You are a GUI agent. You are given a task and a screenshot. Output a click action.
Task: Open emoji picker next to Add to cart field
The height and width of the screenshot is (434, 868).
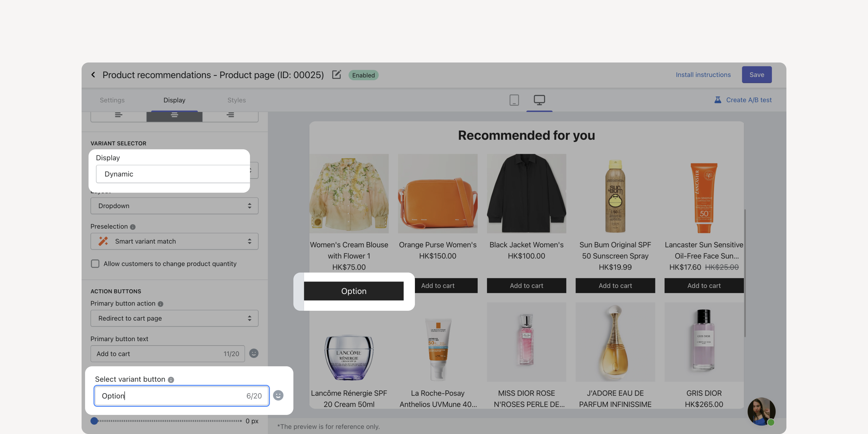[x=254, y=353]
